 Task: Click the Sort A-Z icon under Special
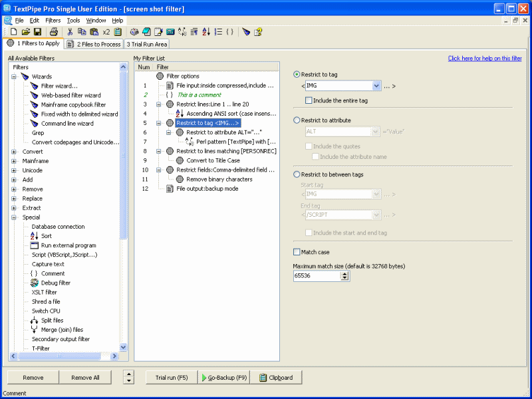pyautogui.click(x=35, y=236)
